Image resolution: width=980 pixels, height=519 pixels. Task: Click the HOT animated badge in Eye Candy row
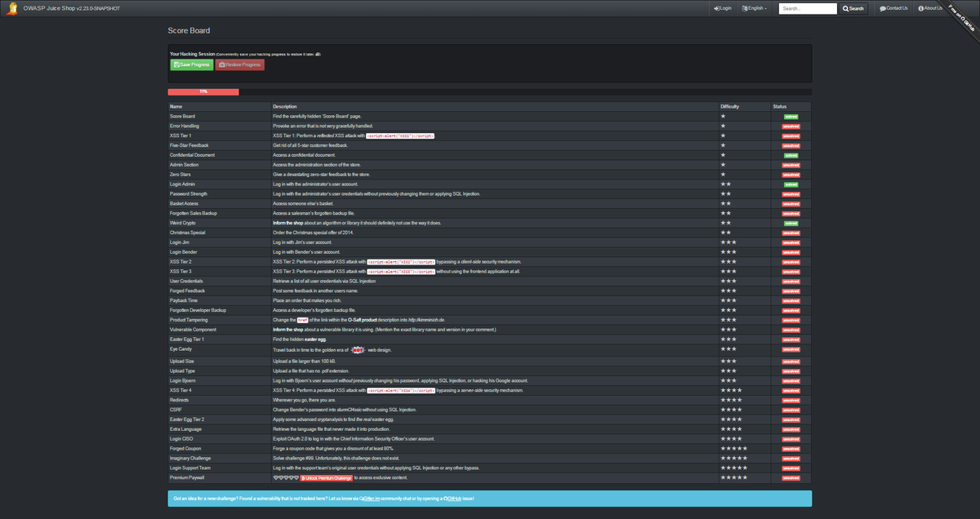point(357,349)
